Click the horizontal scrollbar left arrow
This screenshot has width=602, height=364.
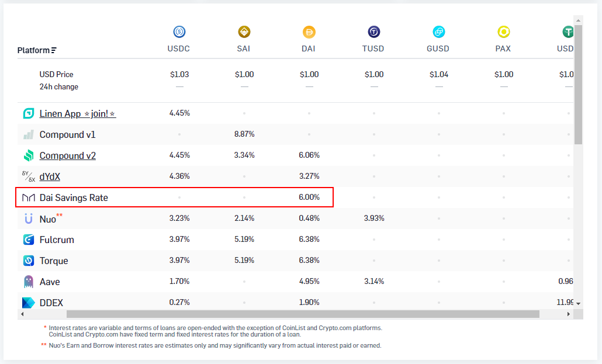[22, 314]
